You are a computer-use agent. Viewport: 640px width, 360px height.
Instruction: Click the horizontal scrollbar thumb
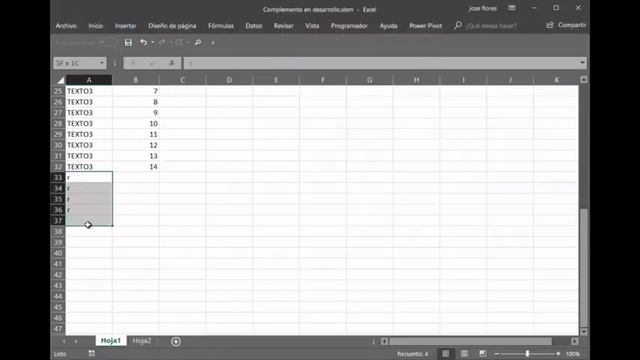(471, 341)
